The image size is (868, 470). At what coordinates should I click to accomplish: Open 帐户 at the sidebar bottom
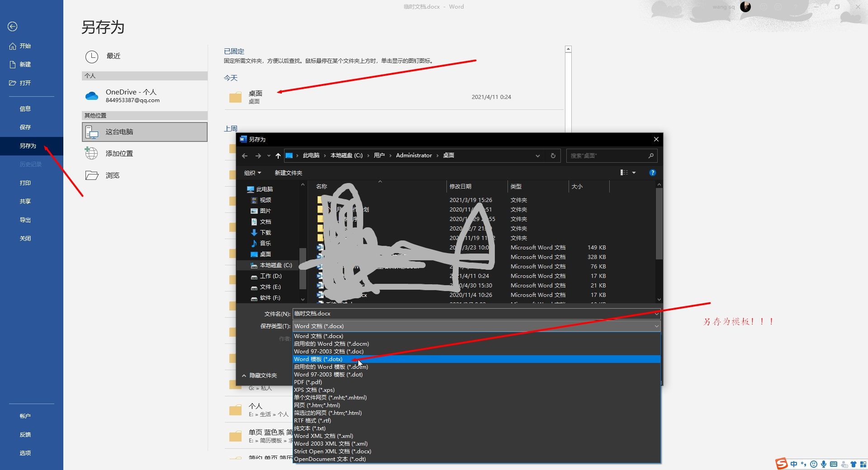pos(25,416)
